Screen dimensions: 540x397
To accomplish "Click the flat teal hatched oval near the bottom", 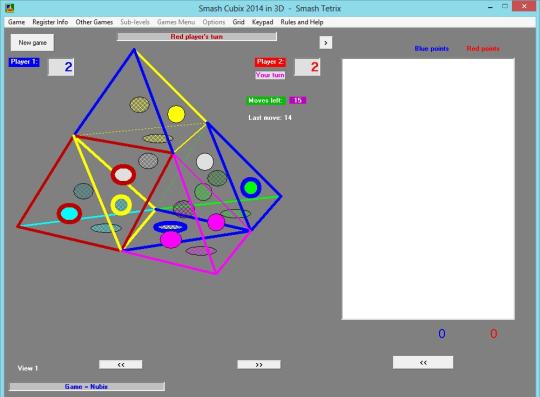I will pyautogui.click(x=106, y=228).
